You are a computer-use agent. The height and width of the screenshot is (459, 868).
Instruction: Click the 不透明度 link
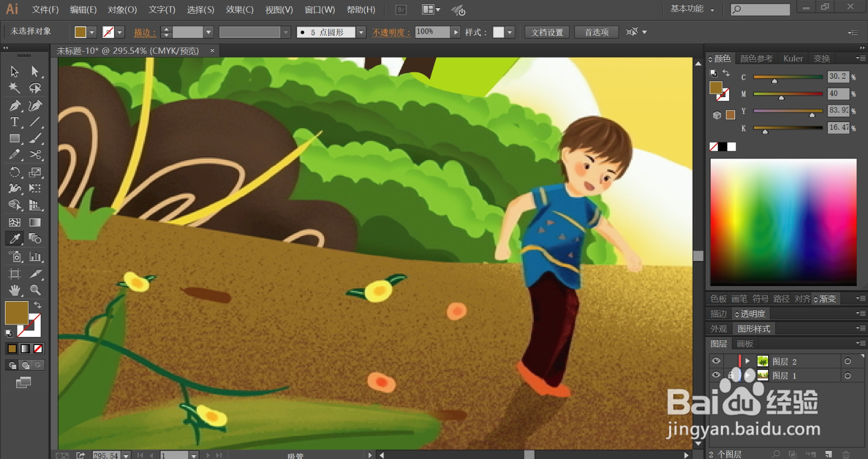point(391,33)
